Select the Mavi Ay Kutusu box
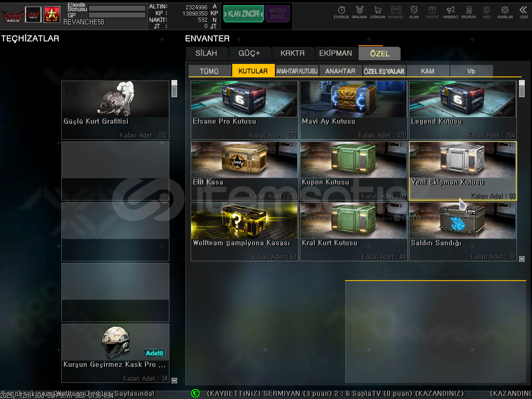Viewport: 532px width, 399px height. (x=353, y=110)
